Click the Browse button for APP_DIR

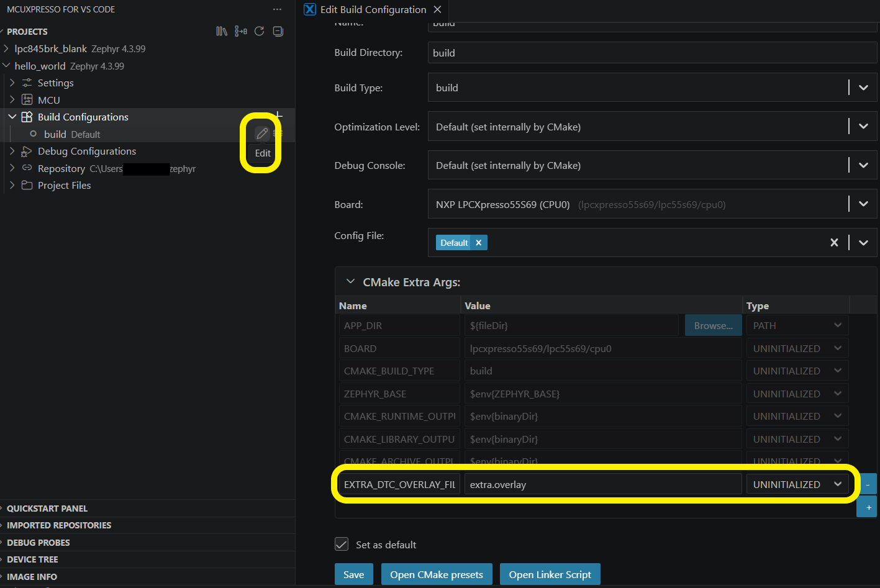pos(714,325)
